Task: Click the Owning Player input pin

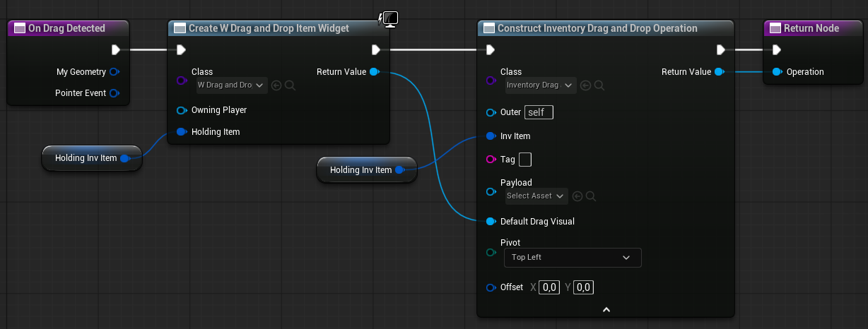Action: [x=181, y=110]
